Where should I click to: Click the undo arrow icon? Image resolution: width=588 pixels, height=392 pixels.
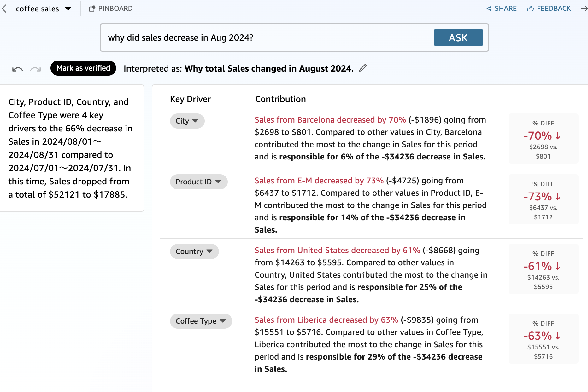[x=18, y=69]
